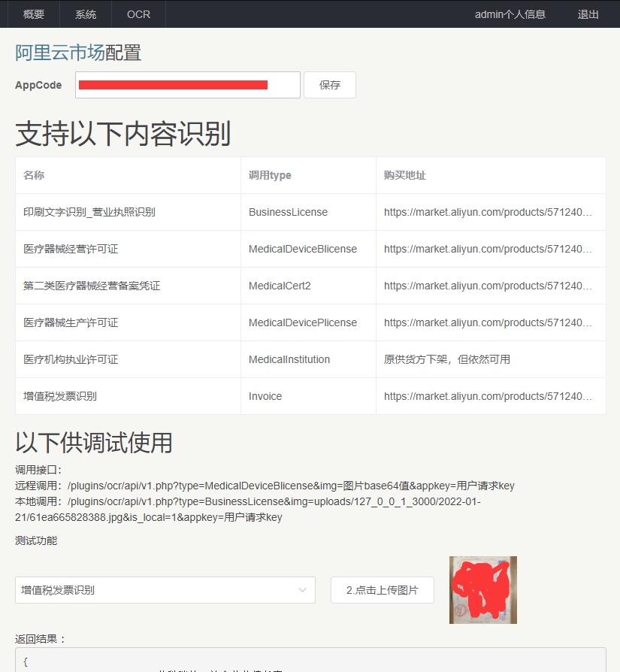This screenshot has width=620, height=672.
Task: Click the 本地调用 API path text
Action: 248,509
